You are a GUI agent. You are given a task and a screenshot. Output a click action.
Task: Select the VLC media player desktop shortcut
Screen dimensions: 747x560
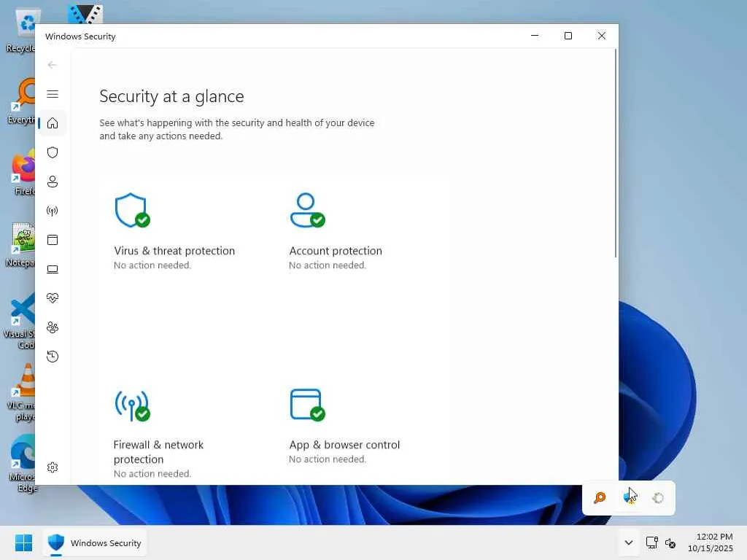tap(21, 393)
